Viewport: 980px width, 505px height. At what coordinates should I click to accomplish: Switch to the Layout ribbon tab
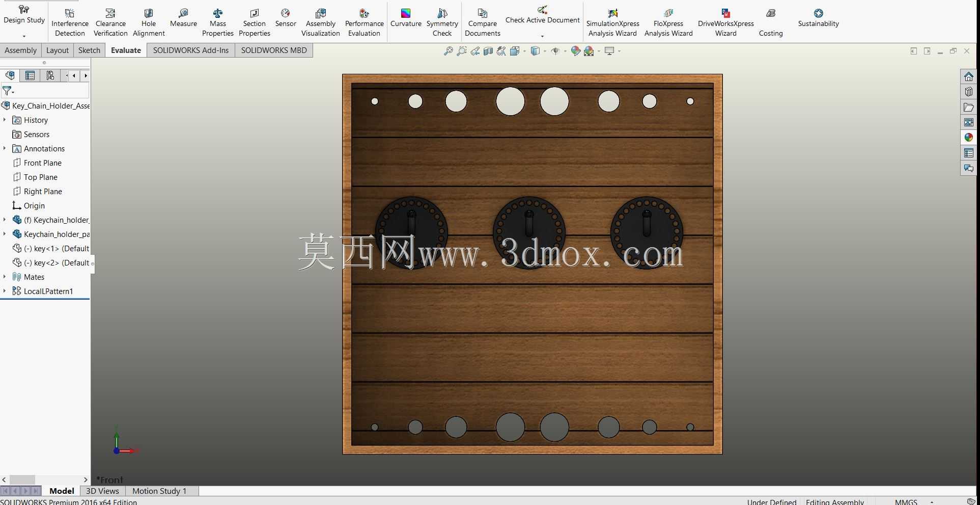(x=58, y=50)
